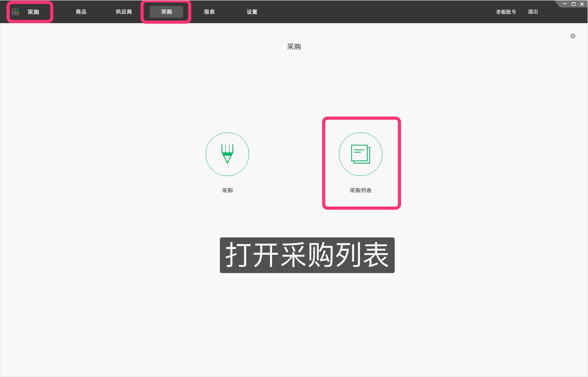588x377 pixels.
Task: Open the 设置 menu tab
Action: tap(252, 12)
